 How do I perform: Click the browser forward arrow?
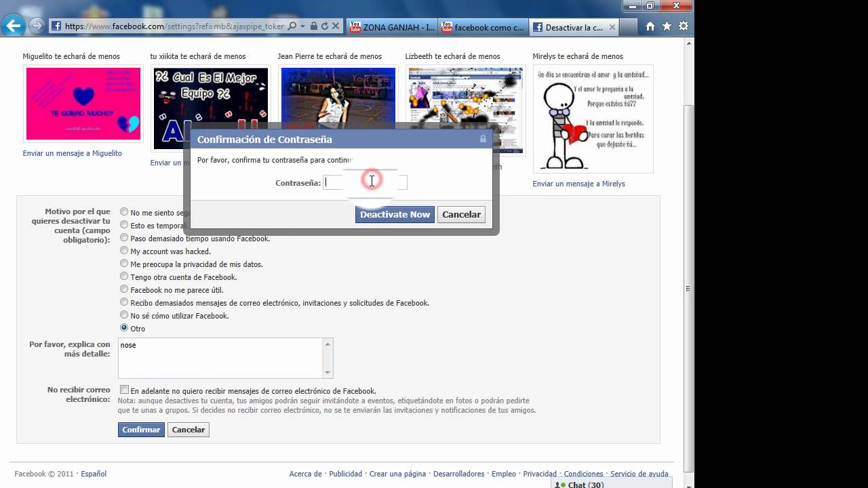37,26
